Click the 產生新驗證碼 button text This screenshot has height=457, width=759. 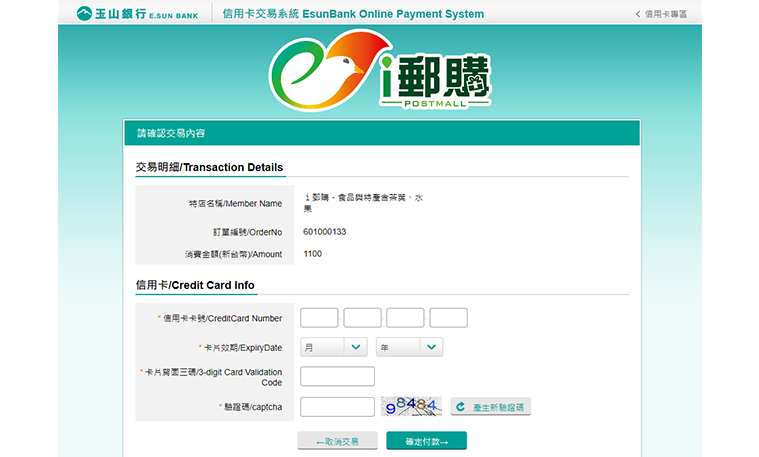tap(498, 408)
